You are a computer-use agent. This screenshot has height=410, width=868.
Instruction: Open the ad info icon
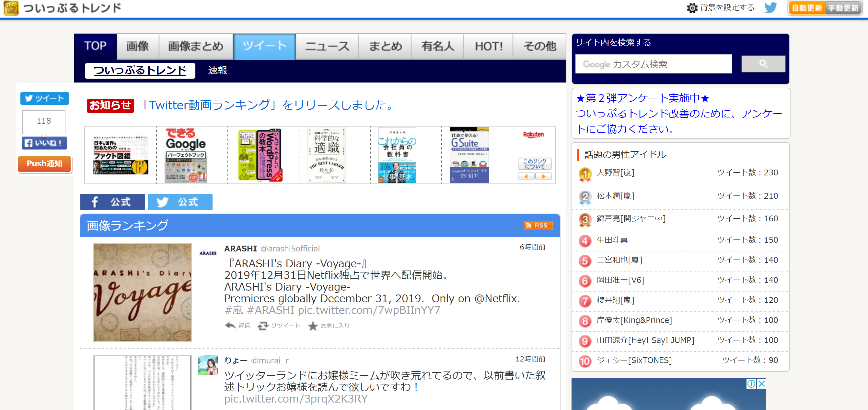coord(751,383)
